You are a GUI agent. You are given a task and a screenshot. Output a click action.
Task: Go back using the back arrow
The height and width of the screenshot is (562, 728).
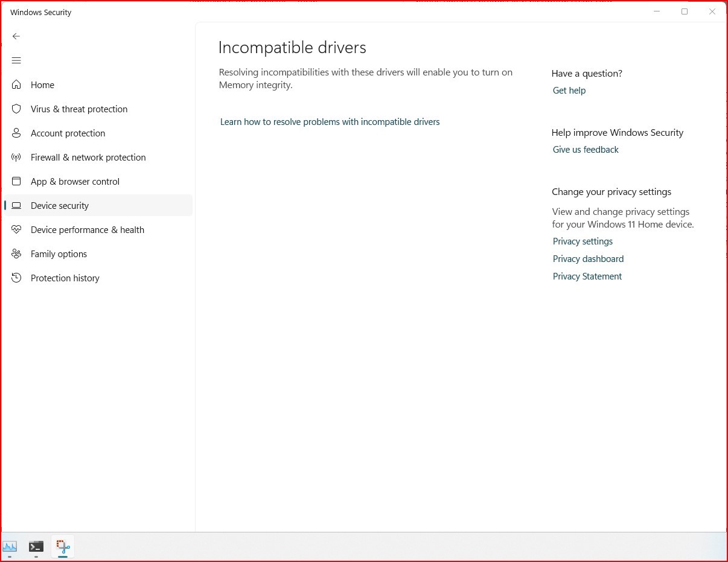click(x=16, y=36)
